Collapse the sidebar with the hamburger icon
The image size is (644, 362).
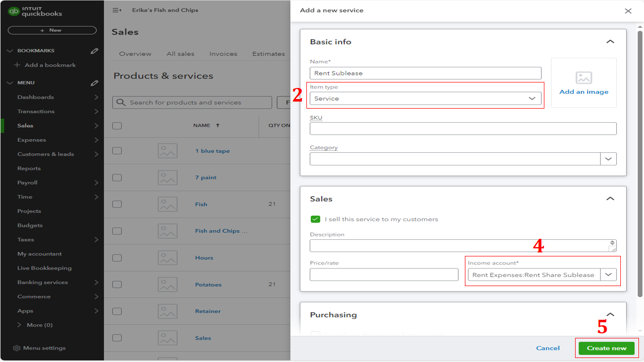[117, 10]
